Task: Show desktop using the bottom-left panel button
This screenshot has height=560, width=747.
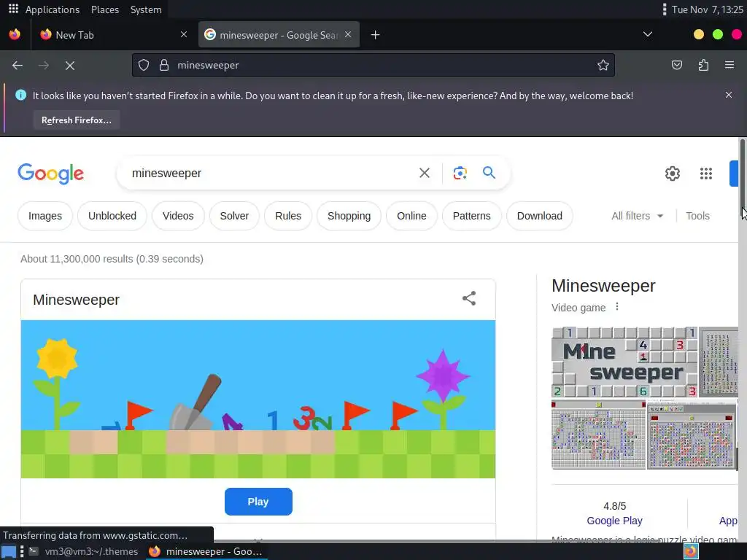Action: [9, 551]
